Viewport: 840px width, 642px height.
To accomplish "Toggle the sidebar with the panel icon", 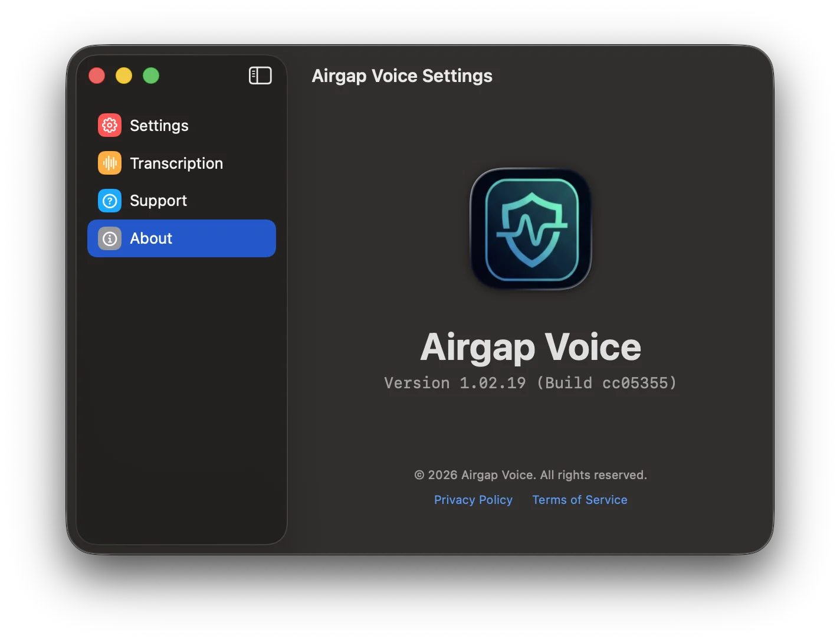I will point(260,76).
